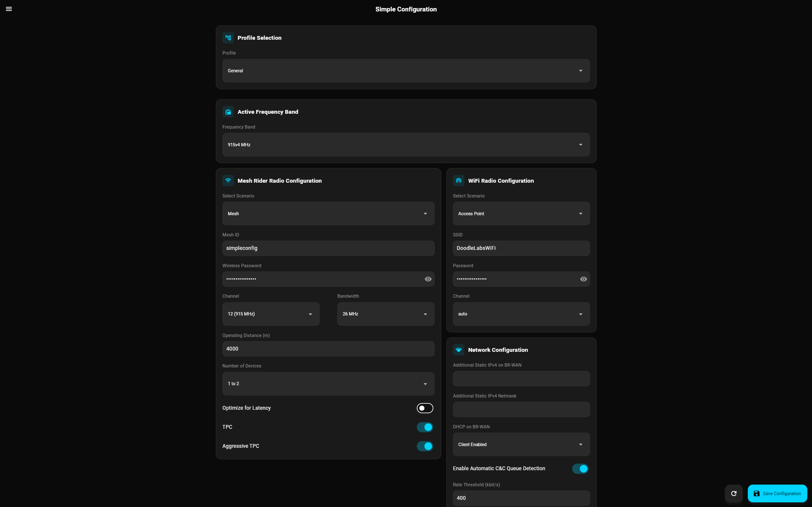Disable the Aggressive TPC switch
Image resolution: width=812 pixels, height=507 pixels.
[x=425, y=446]
